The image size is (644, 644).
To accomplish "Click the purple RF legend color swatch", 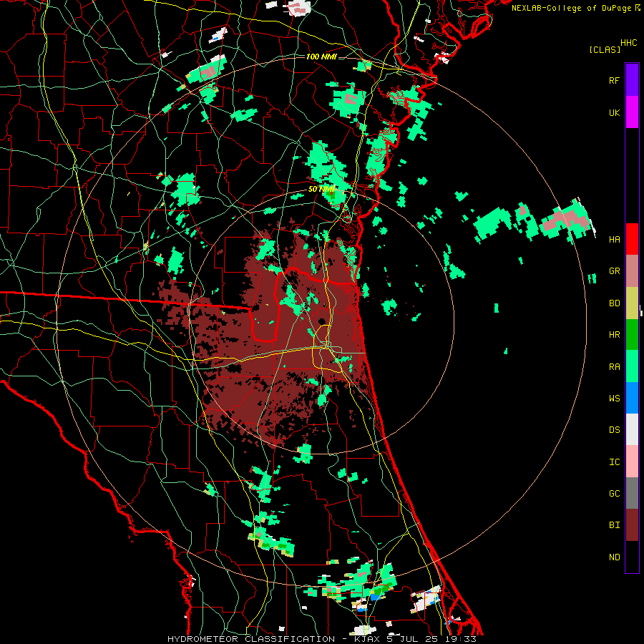I will coord(632,80).
